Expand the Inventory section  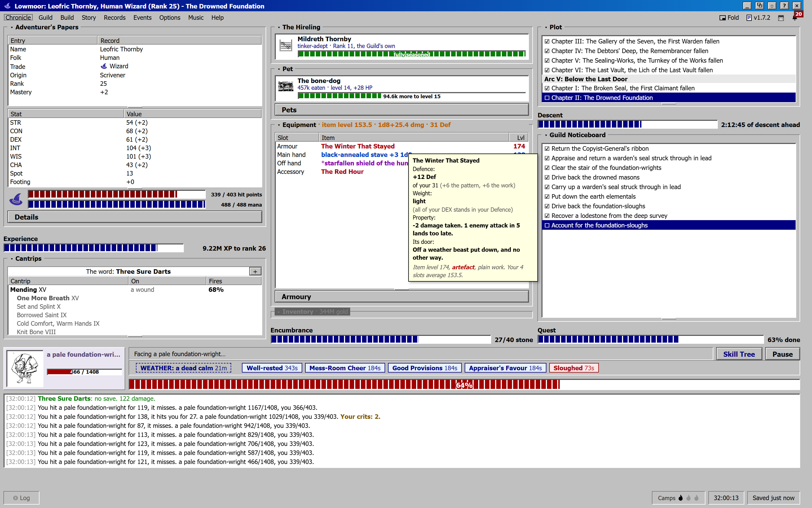point(279,312)
